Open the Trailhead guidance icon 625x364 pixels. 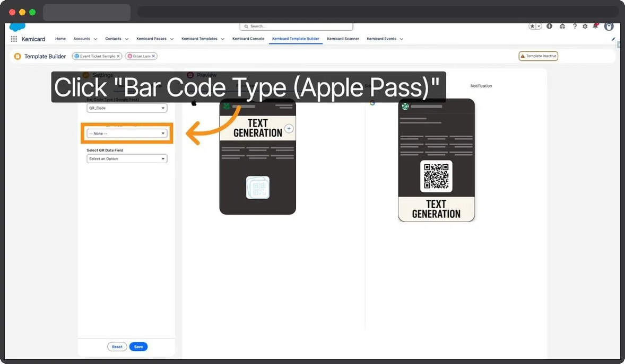tap(562, 26)
